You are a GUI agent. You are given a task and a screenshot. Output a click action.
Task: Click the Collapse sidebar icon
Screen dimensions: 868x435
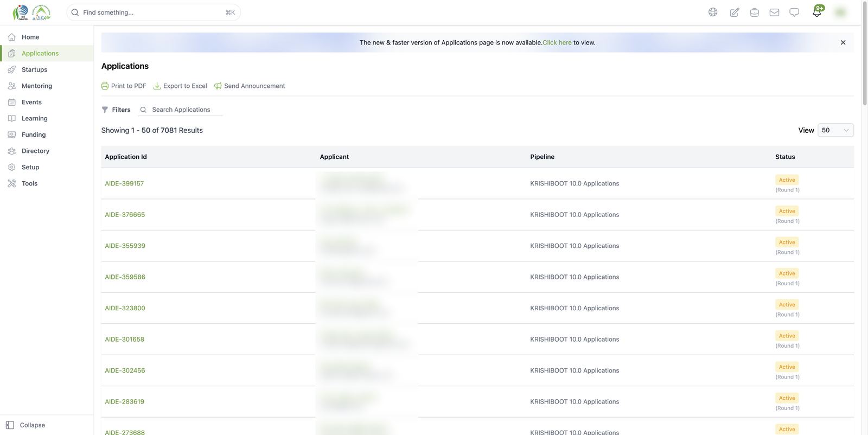pos(10,425)
